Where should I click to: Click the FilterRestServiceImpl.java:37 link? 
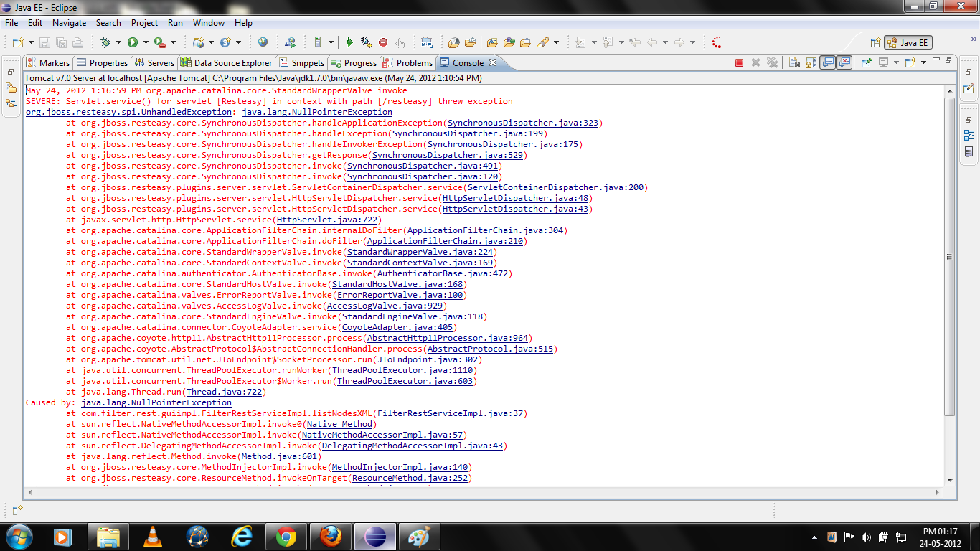coord(451,413)
